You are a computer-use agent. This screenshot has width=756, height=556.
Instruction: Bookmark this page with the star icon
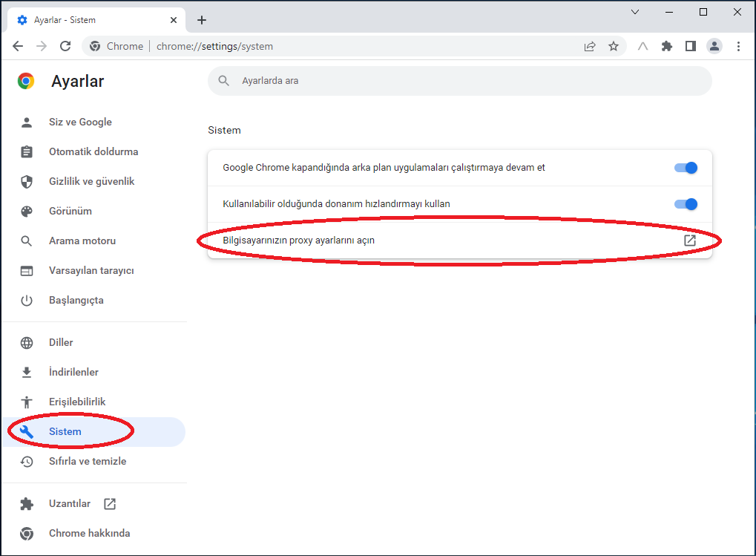click(614, 46)
